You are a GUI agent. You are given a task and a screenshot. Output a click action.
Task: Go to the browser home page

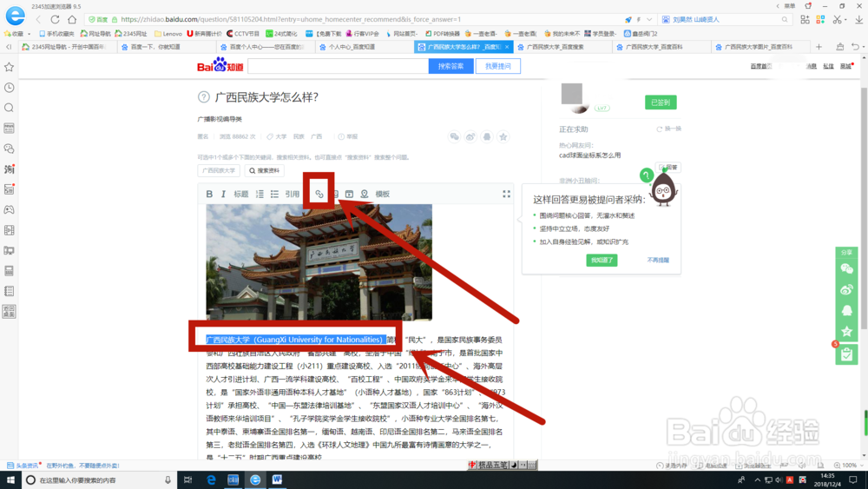[72, 19]
